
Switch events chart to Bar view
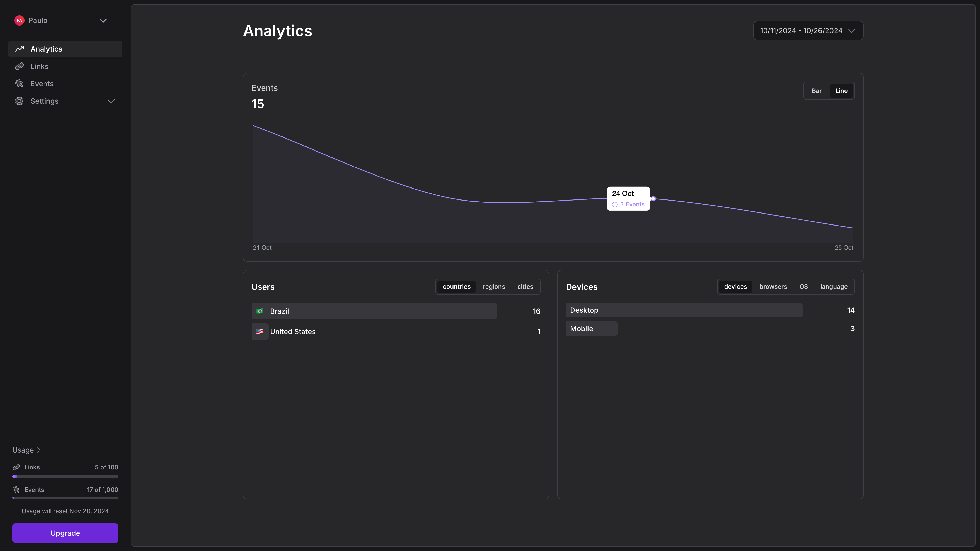click(816, 91)
